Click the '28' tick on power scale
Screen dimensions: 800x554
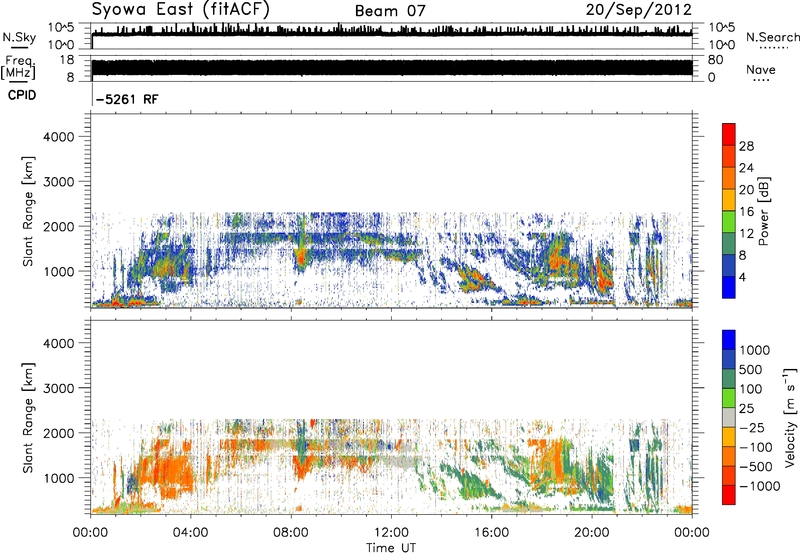click(746, 146)
